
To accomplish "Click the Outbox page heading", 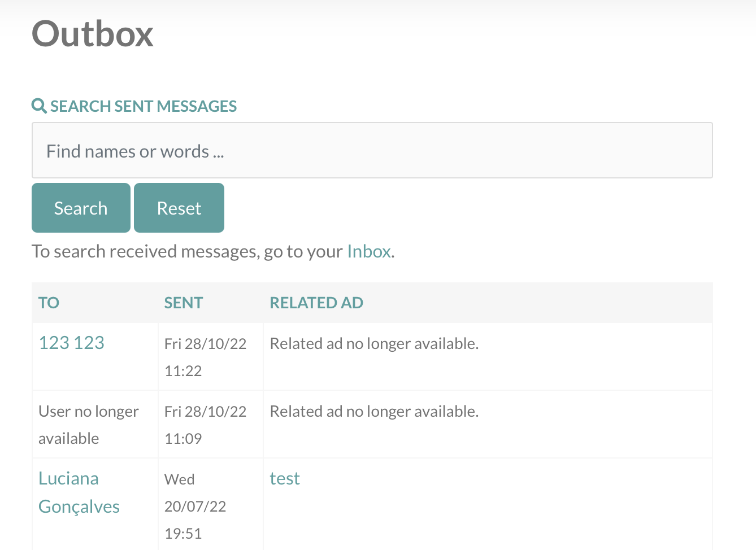I will click(93, 34).
